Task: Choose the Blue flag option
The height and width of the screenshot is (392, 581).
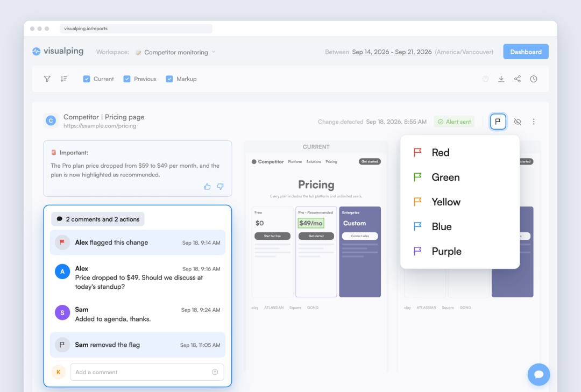Action: 460,226
